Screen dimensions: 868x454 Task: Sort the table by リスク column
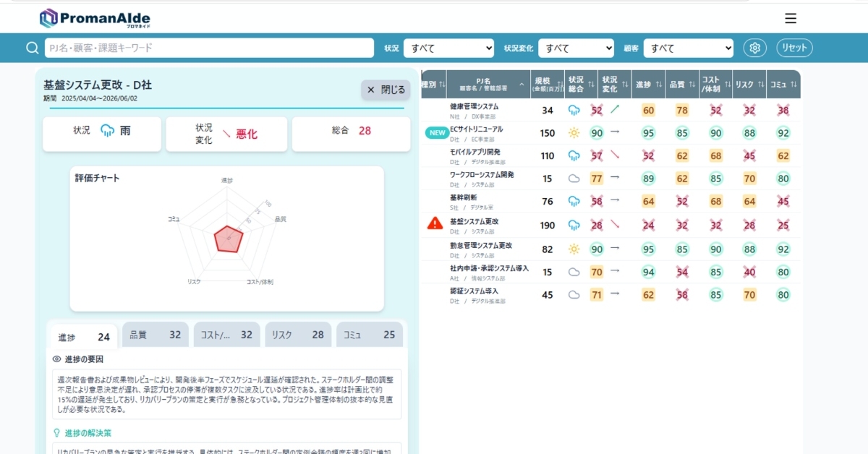[x=749, y=84]
